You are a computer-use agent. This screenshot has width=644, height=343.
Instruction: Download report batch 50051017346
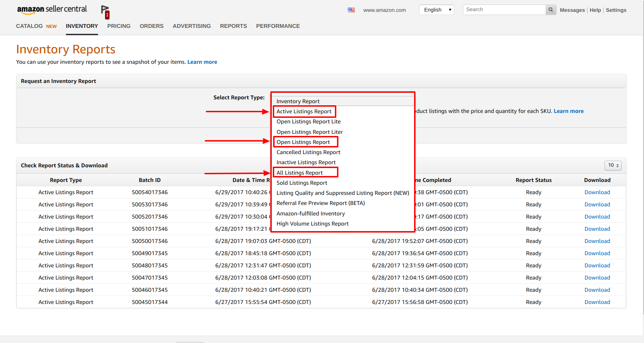coord(597,229)
